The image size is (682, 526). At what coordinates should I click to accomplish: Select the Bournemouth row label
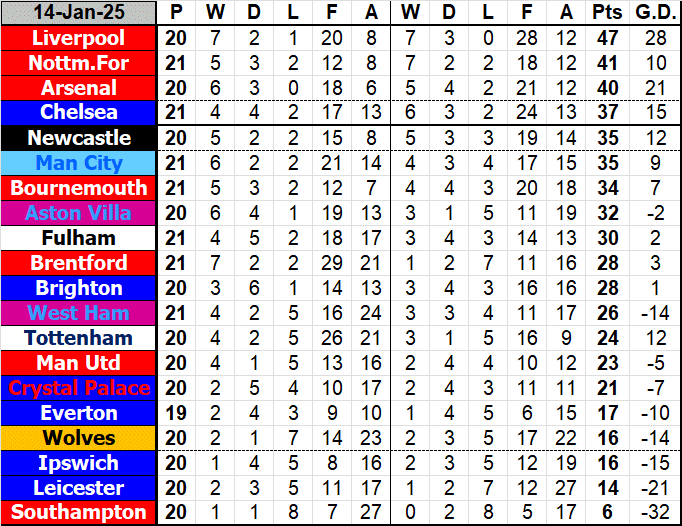[79, 188]
